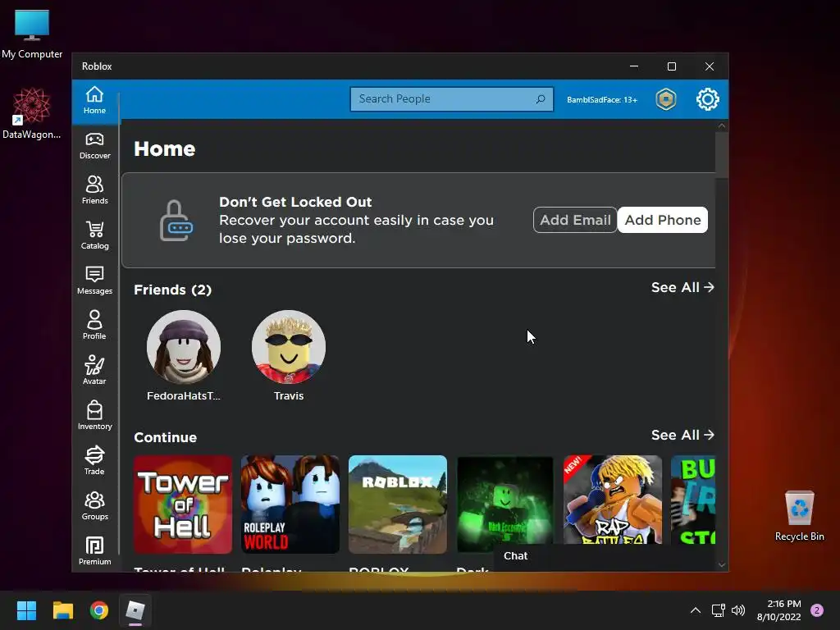The height and width of the screenshot is (630, 840).
Task: Open the Windows Start menu
Action: tap(26, 610)
